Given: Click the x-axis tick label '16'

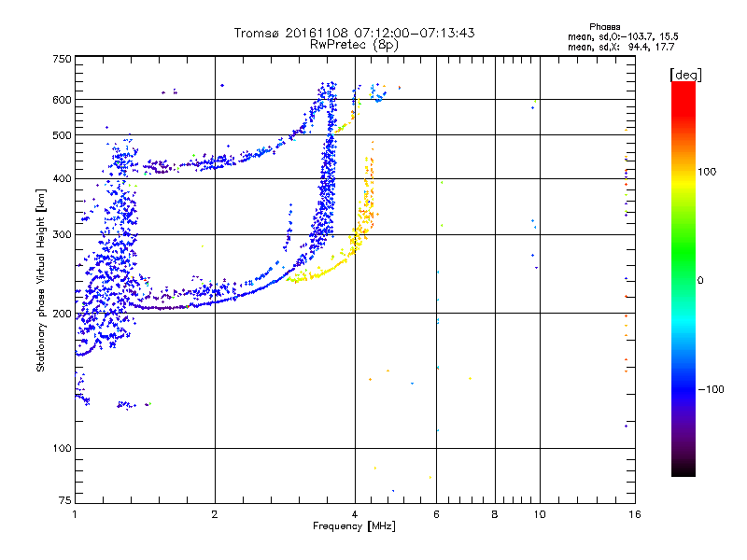Looking at the screenshot, I should pos(635,514).
